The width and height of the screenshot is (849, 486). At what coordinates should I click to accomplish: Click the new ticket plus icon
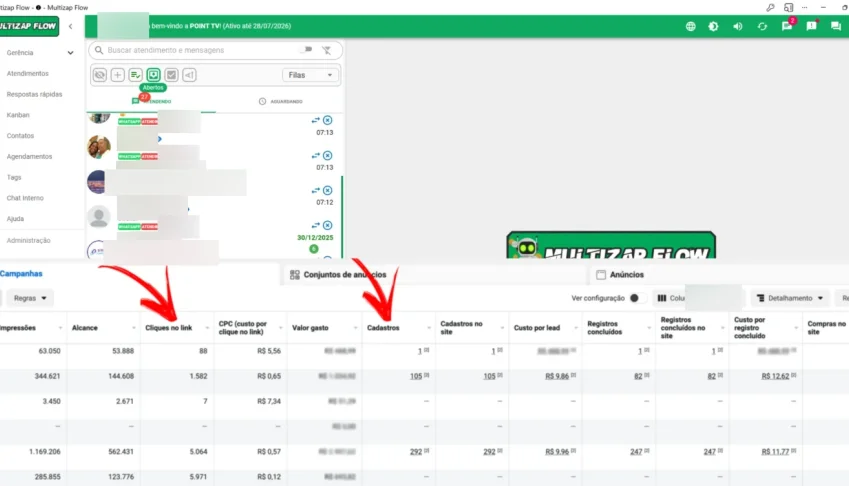117,75
